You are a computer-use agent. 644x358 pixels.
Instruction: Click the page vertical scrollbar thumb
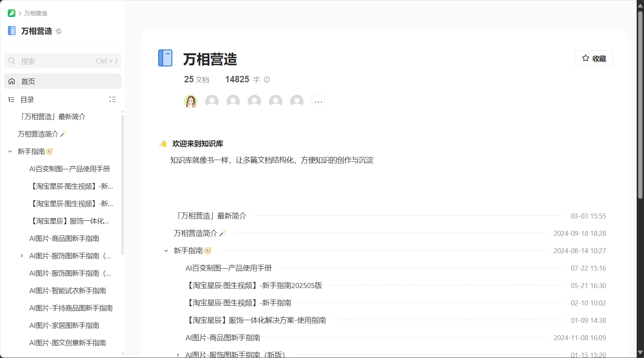[640, 104]
